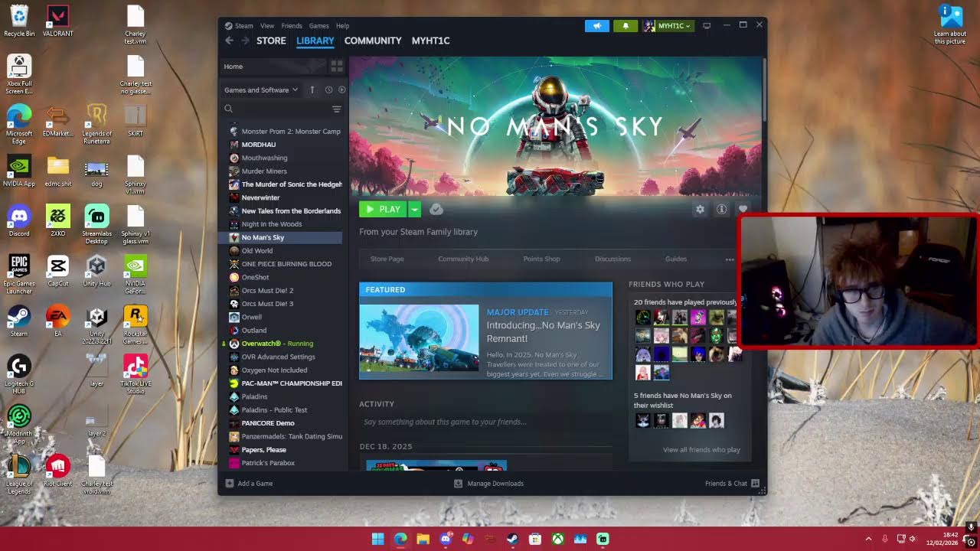Select Papers, Please in the list

pyautogui.click(x=281, y=450)
